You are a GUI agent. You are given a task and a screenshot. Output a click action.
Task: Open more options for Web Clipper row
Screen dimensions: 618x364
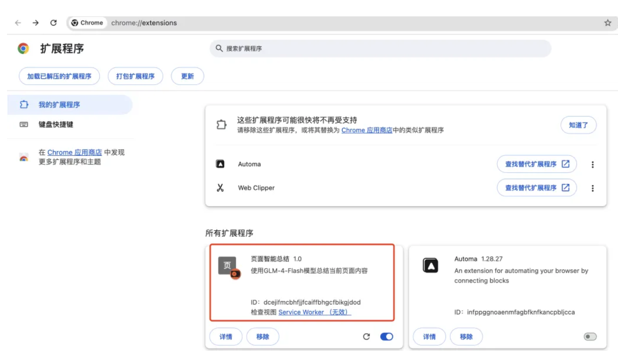pos(593,188)
